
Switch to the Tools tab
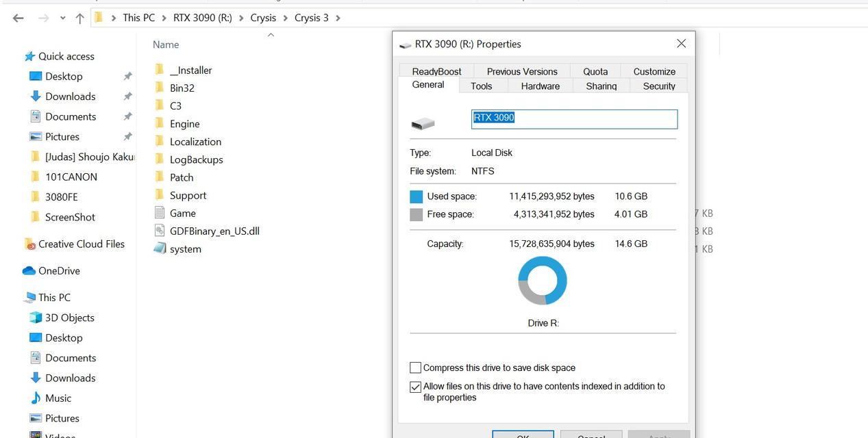[481, 86]
